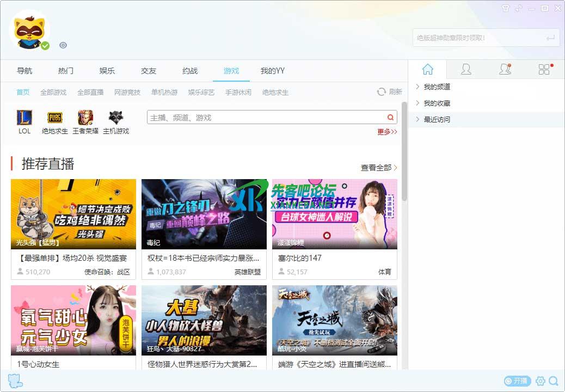Open the LOL game icon
This screenshot has width=565, height=392.
coord(24,118)
